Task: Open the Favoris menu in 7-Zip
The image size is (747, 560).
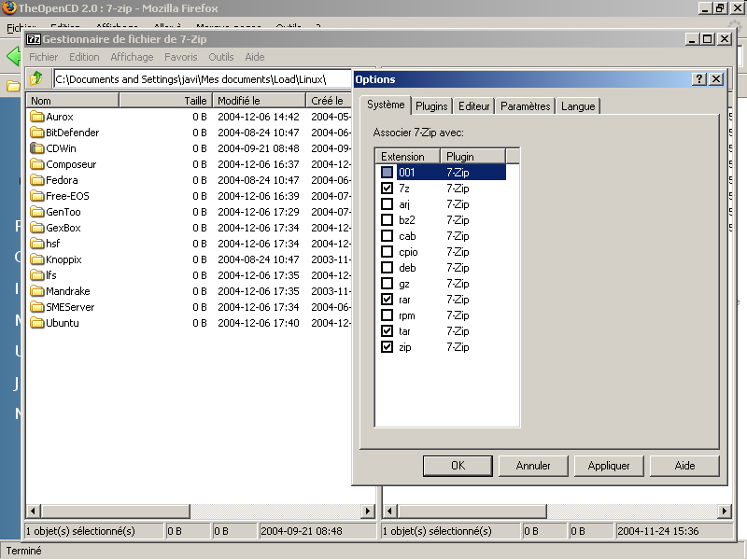Action: 180,57
